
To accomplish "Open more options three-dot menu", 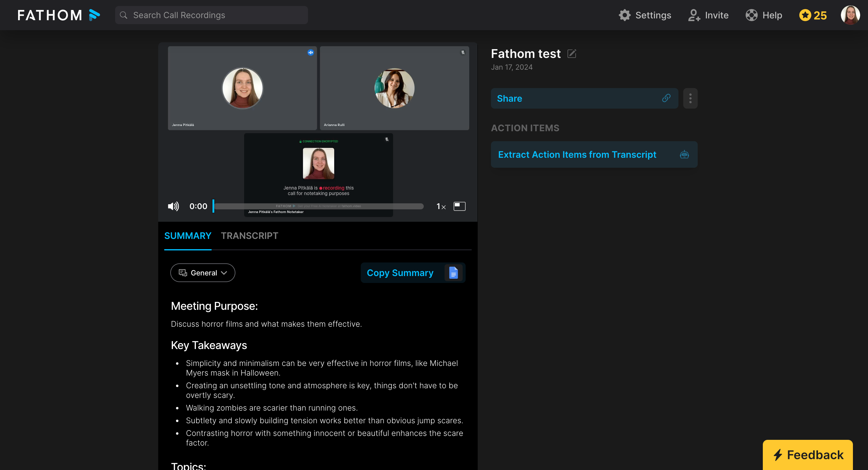I will (x=690, y=98).
